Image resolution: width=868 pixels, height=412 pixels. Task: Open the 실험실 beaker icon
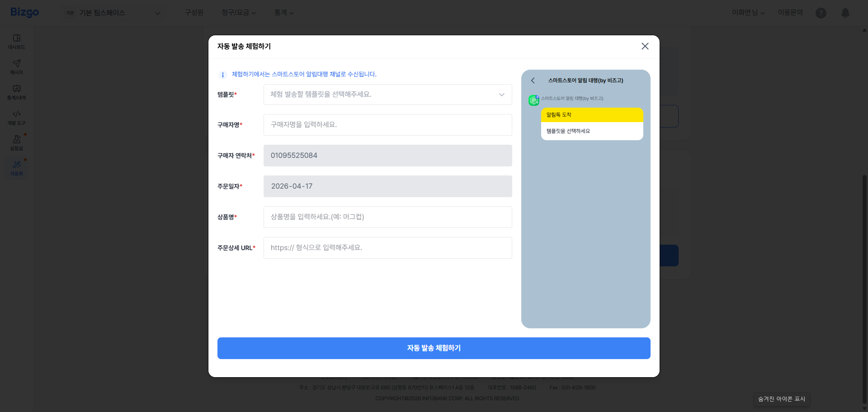(16, 142)
